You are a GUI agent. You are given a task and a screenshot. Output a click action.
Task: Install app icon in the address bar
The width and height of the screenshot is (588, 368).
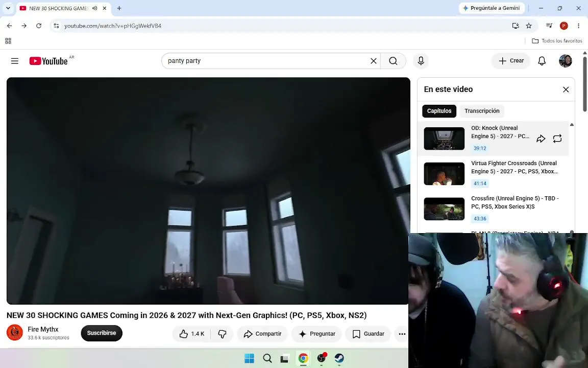pyautogui.click(x=516, y=26)
